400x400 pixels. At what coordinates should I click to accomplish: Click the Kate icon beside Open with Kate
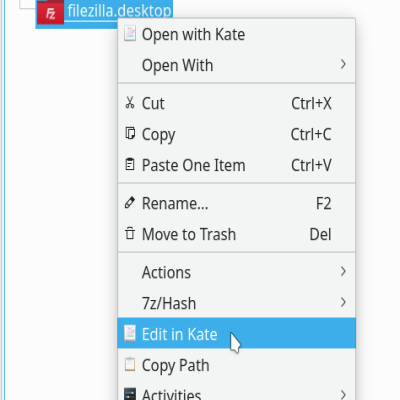pos(130,33)
